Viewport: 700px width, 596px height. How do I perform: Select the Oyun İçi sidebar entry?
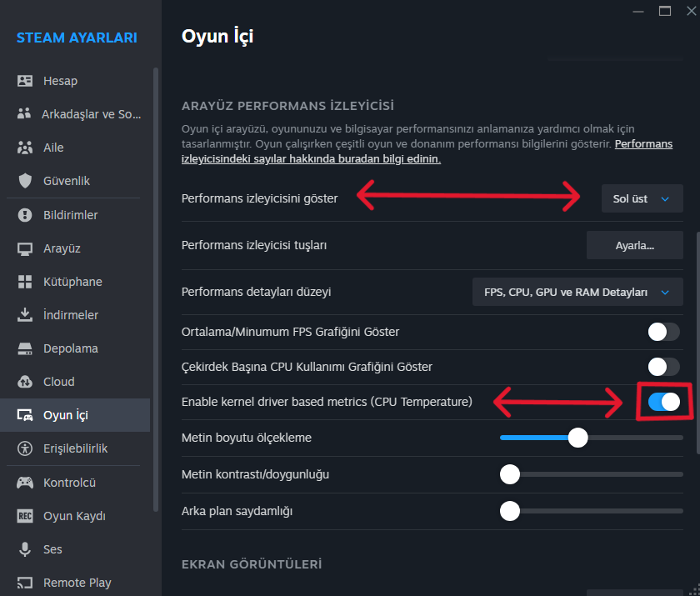(x=75, y=415)
